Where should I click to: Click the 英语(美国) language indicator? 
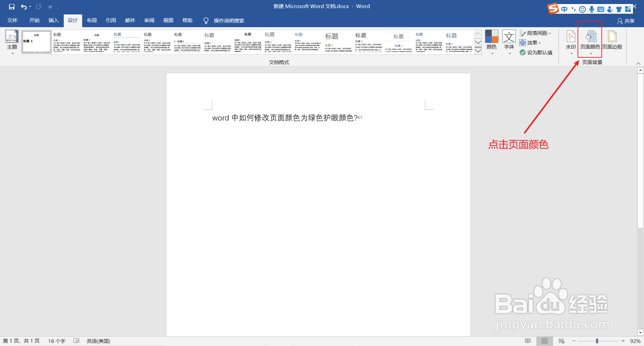coord(98,341)
